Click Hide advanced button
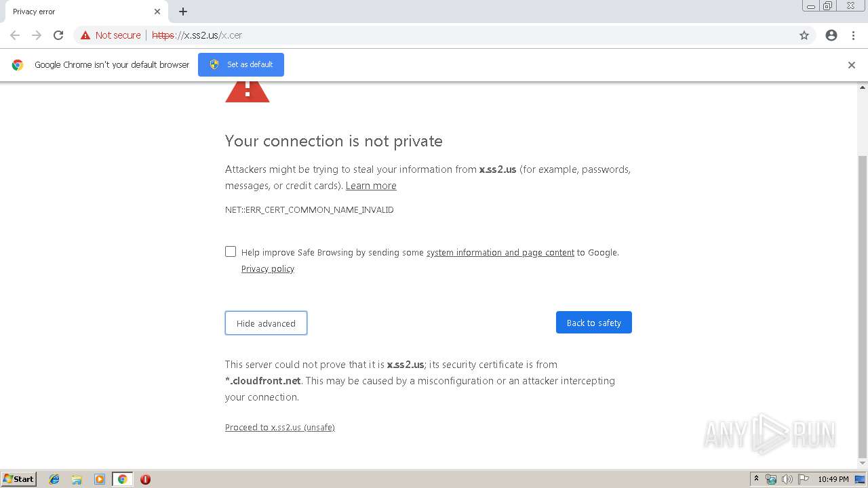This screenshot has width=868, height=488. pyautogui.click(x=266, y=323)
